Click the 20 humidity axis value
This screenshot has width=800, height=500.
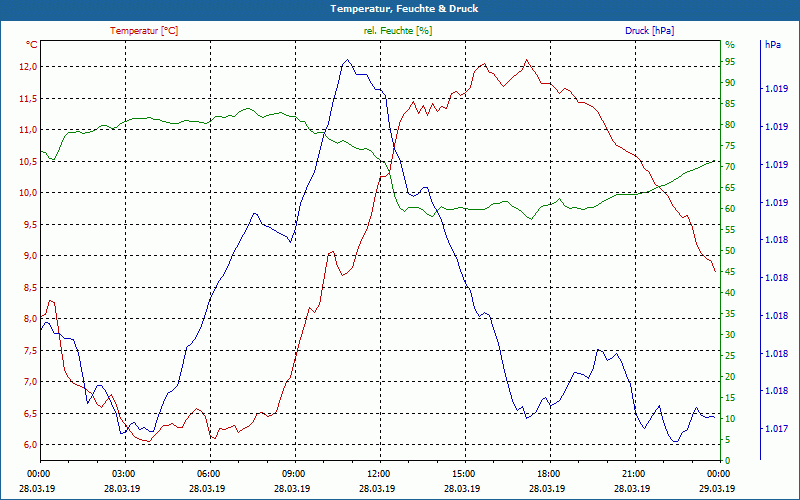730,377
